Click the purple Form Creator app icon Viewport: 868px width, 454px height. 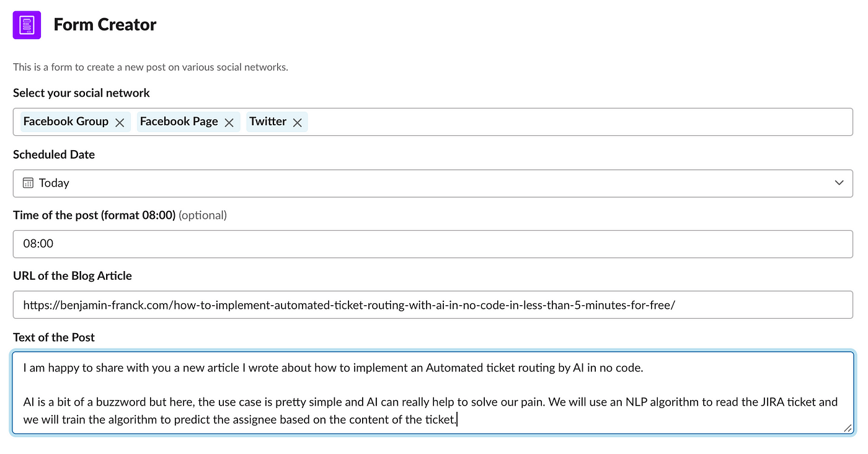[x=27, y=25]
